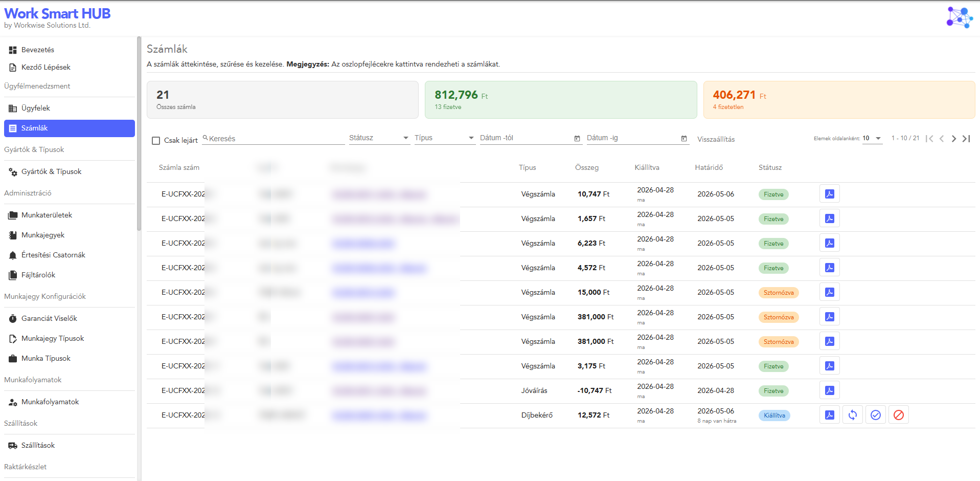Open Kezdő Lépések in the sidebar
Image resolution: width=980 pixels, height=481 pixels.
(70, 67)
